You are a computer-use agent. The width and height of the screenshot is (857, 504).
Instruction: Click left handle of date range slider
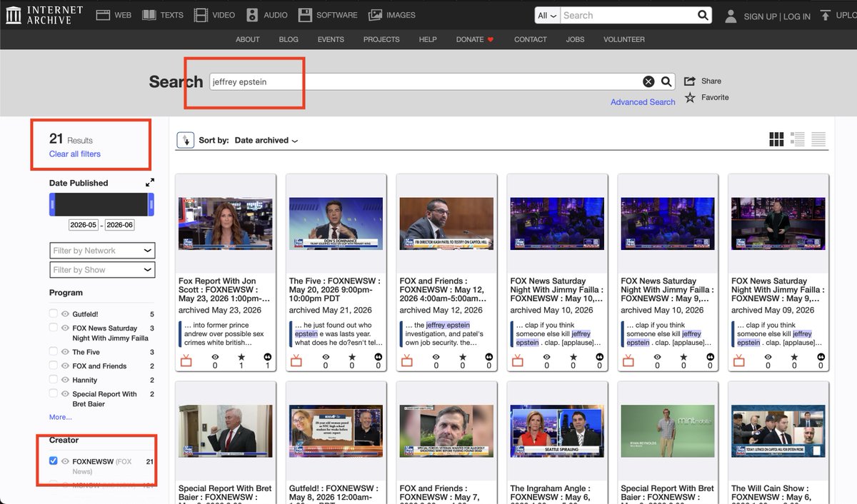click(x=51, y=205)
